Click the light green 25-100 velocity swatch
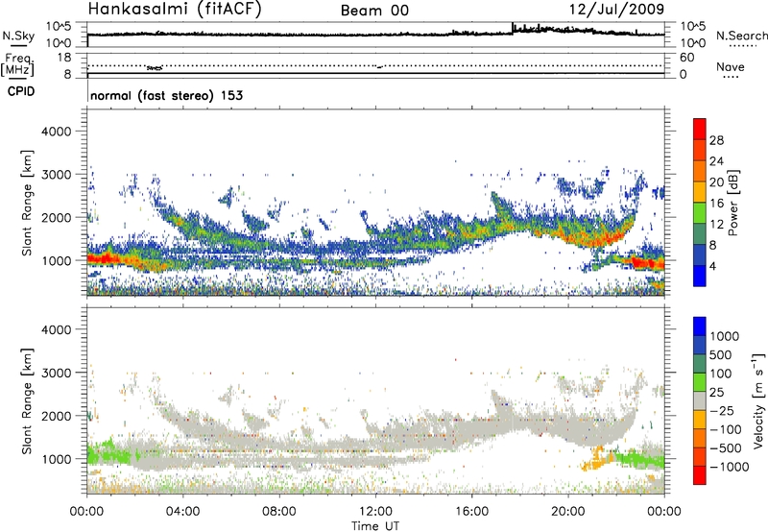The width and height of the screenshot is (768, 532). pyautogui.click(x=700, y=382)
